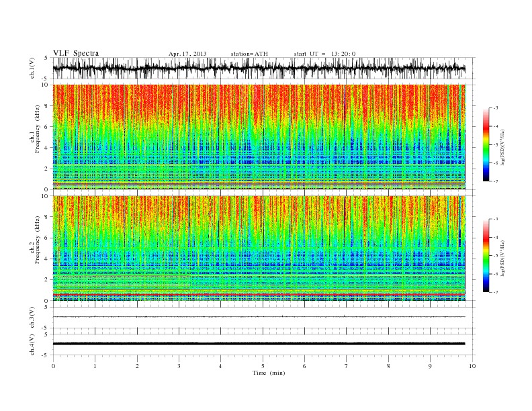
Task: Click the "VLF Spectra" plot title
Action: tap(76, 53)
